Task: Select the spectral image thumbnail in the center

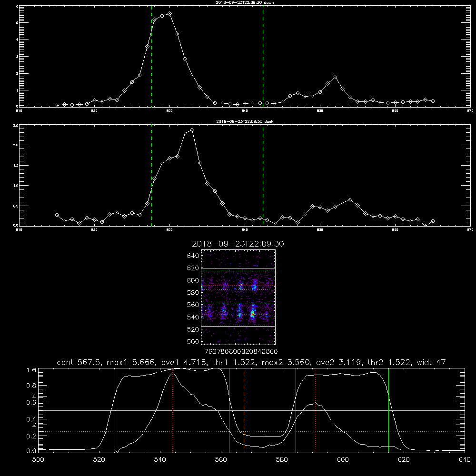Action: pos(238,297)
